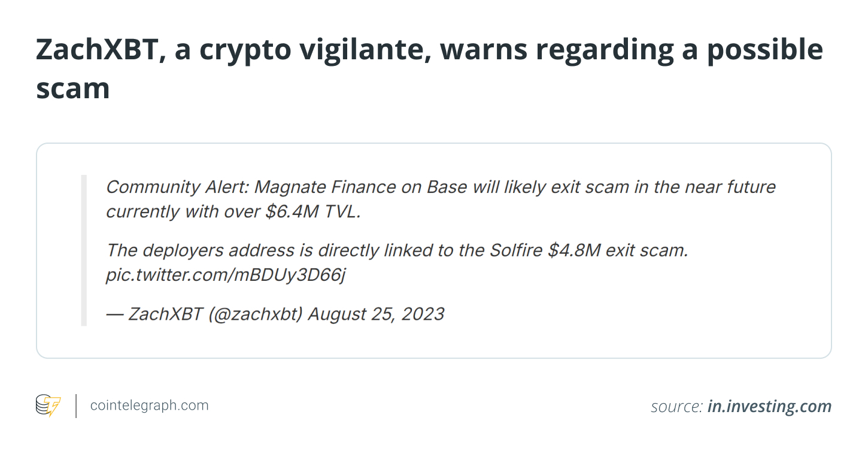Screen dimensions: 868x454
Task: Click the "source:" label in the footer
Action: (676, 407)
